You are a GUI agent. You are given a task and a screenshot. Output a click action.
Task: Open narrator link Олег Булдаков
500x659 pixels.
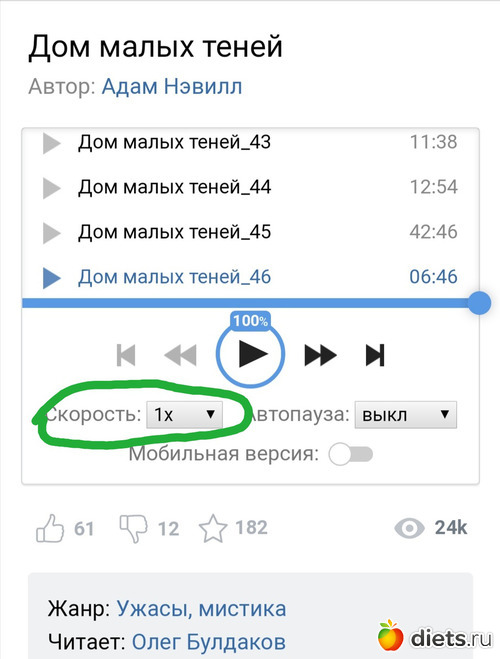209,642
